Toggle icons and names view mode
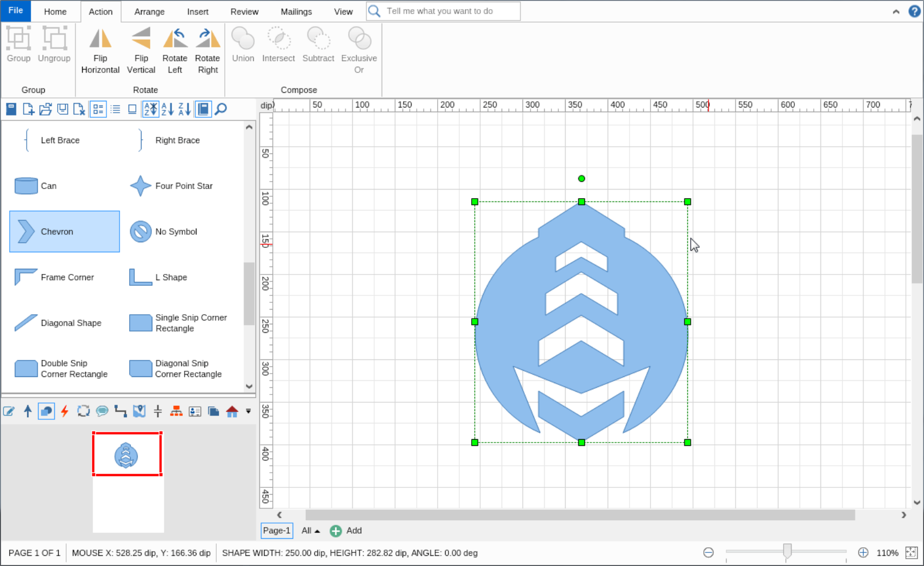Image resolution: width=924 pixels, height=566 pixels. pyautogui.click(x=98, y=109)
